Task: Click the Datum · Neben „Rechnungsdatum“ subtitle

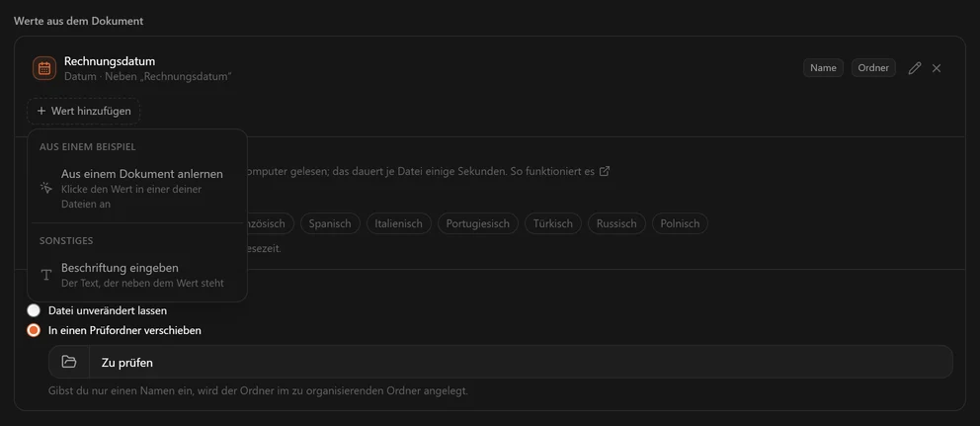Action: click(x=148, y=76)
